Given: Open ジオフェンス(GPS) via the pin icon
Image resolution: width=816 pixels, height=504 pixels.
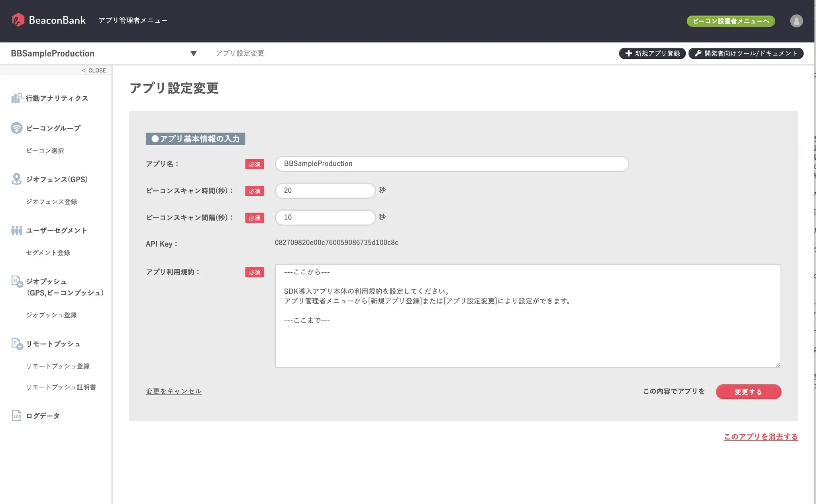Looking at the screenshot, I should click(x=16, y=179).
